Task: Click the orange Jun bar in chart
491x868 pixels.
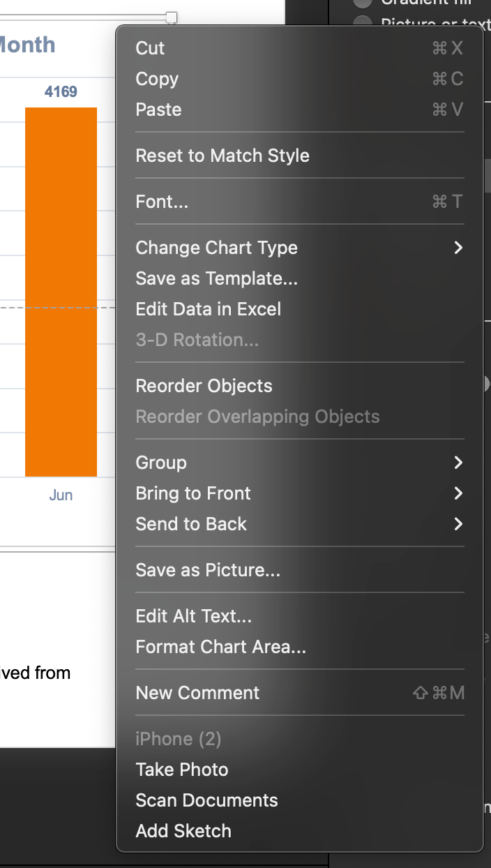Action: [x=61, y=292]
